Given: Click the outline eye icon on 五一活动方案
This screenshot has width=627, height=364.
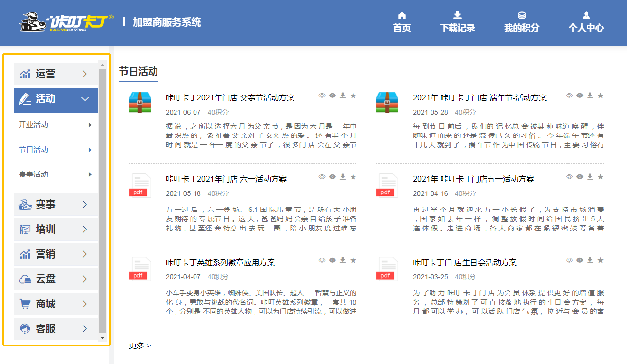Looking at the screenshot, I should (x=569, y=177).
